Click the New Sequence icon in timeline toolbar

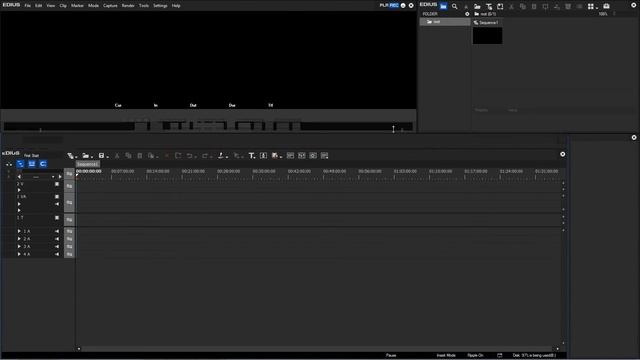pyautogui.click(x=70, y=156)
